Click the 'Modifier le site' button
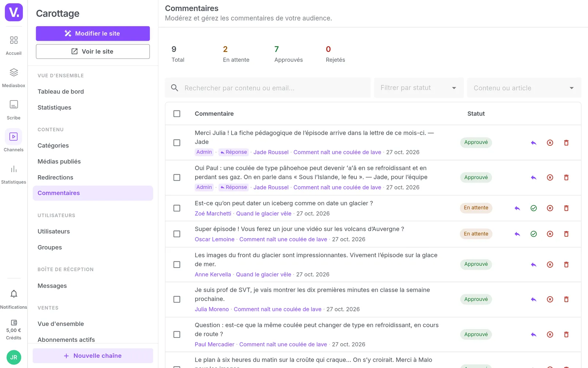The image size is (588, 368). (93, 33)
